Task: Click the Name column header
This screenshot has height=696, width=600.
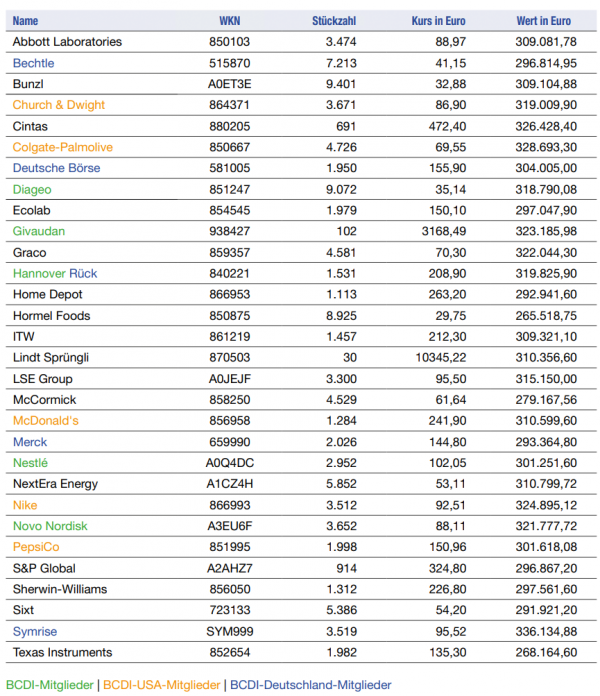Action: click(x=25, y=21)
